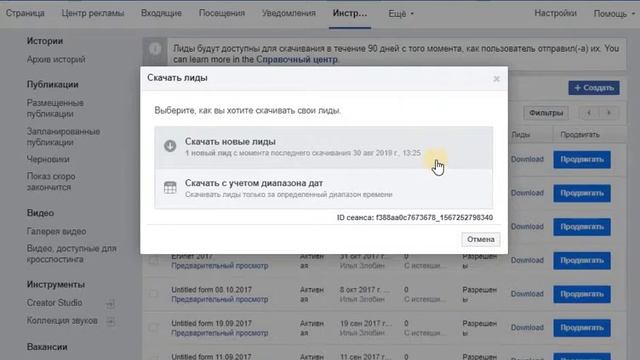Open Галерея видео in sidebar
This screenshot has height=360, width=640.
56,231
